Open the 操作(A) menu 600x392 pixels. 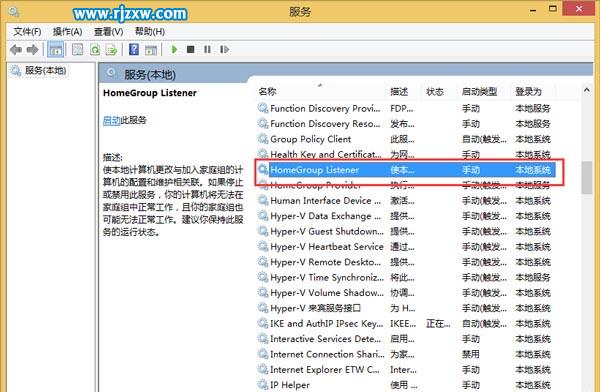[67, 31]
